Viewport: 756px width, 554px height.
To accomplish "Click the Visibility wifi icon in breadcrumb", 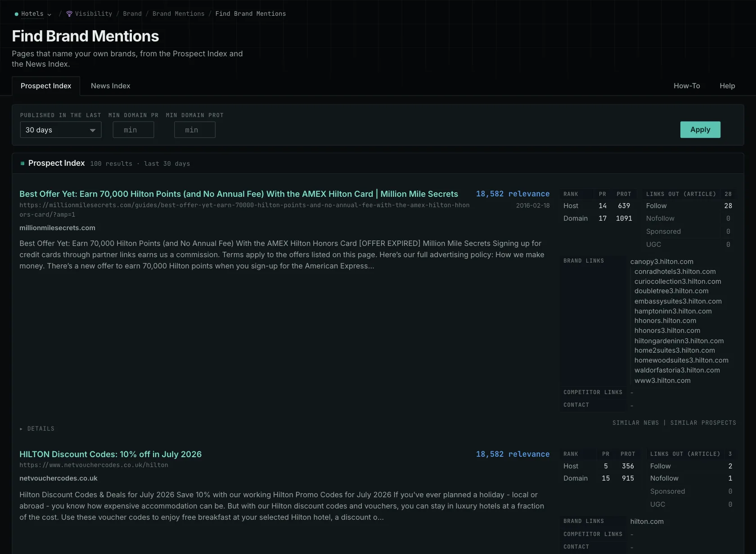I will pos(69,14).
